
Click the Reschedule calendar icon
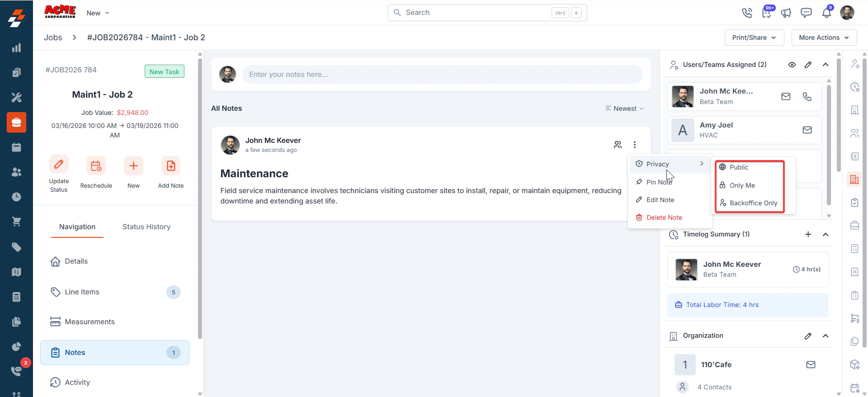coord(96,166)
